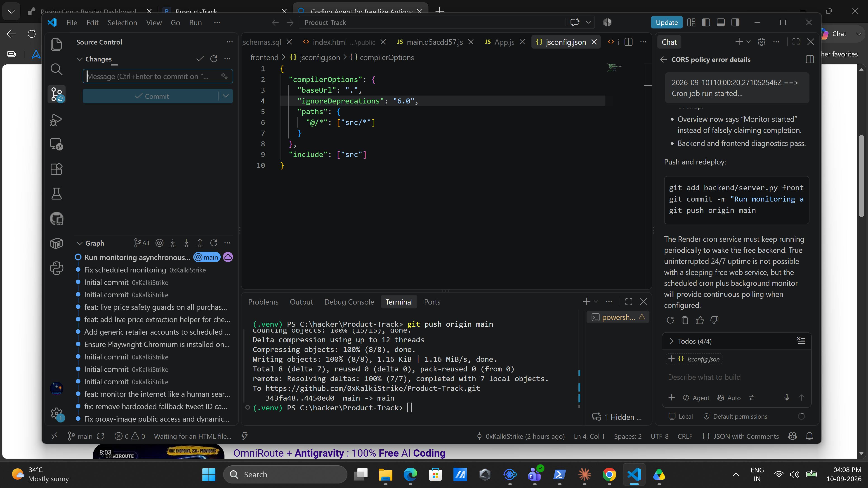Give thumbs up to chat response
868x488 pixels.
tap(700, 320)
